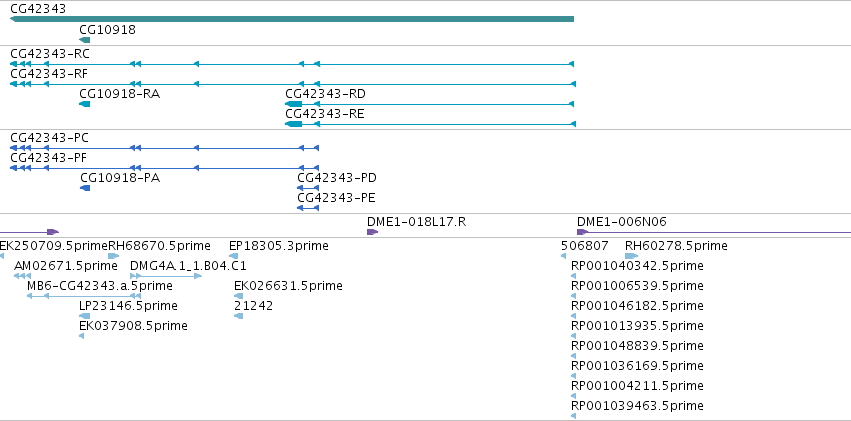The width and height of the screenshot is (851, 421).
Task: Click the CG42343 gene span bar
Action: [292, 20]
